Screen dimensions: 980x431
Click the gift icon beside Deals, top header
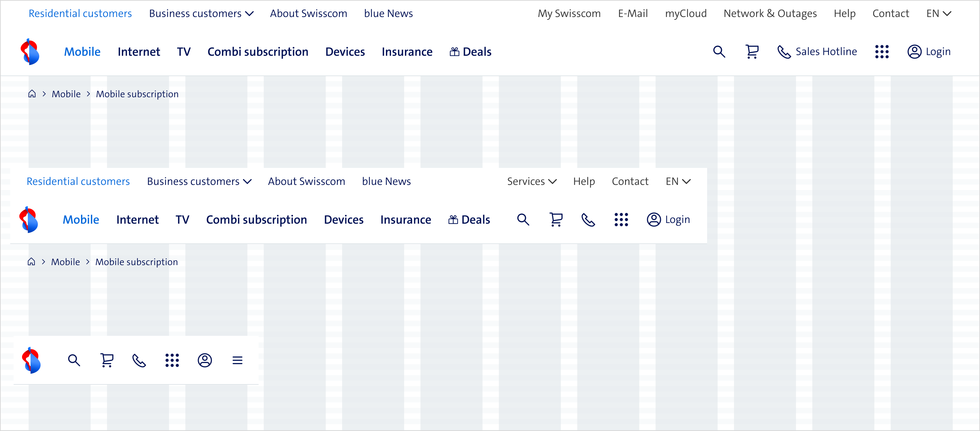(454, 52)
